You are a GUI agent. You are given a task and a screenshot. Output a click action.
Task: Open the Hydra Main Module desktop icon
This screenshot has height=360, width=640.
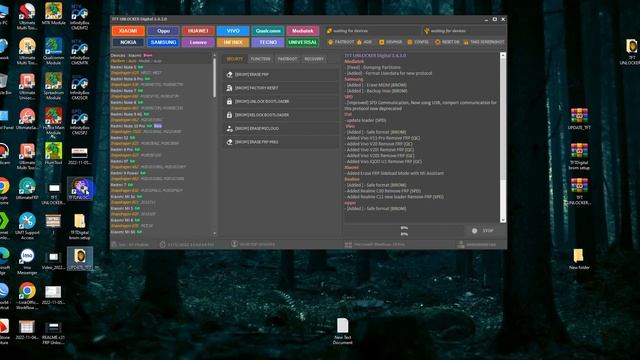53,121
